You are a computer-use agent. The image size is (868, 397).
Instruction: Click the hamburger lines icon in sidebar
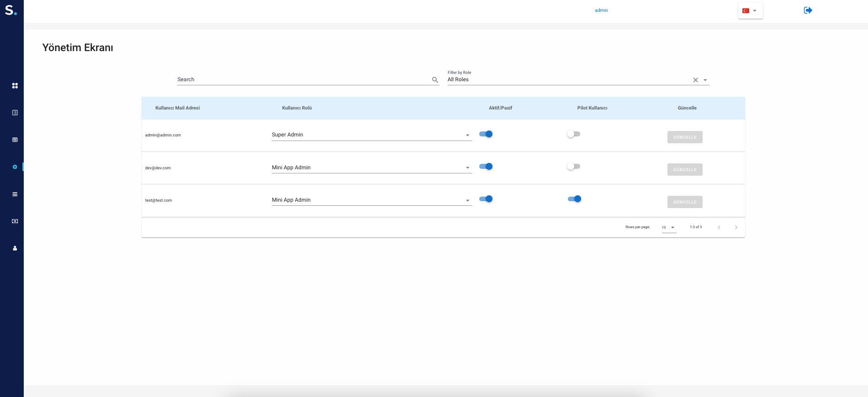[15, 194]
